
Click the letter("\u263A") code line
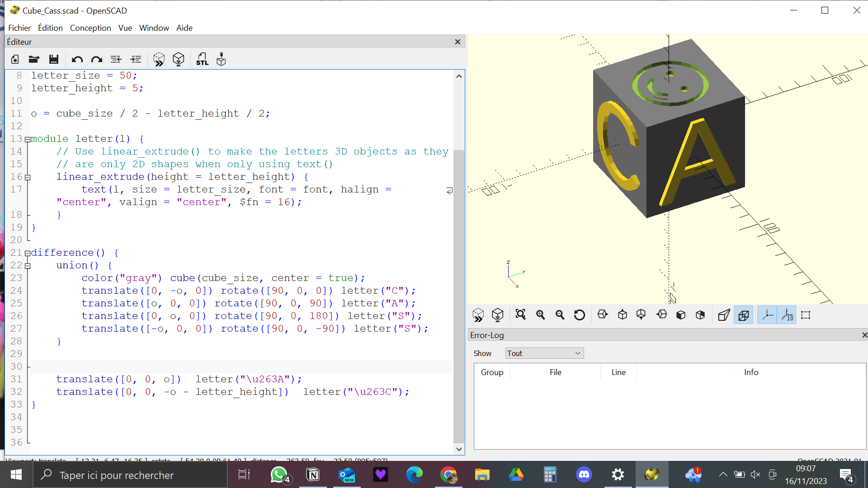coord(179,379)
